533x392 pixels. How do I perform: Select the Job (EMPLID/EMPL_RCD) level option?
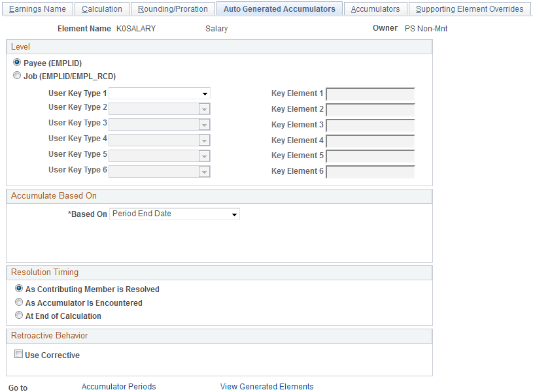click(16, 75)
